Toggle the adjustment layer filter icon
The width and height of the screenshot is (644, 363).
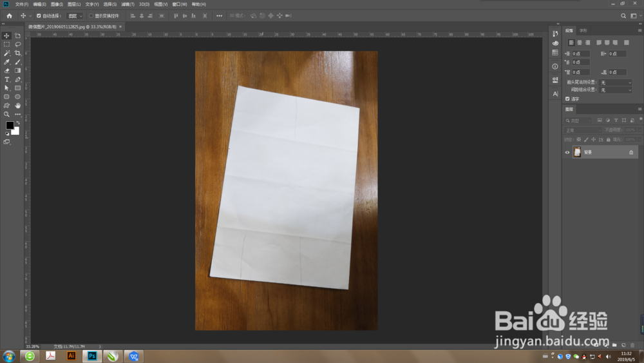[608, 121]
